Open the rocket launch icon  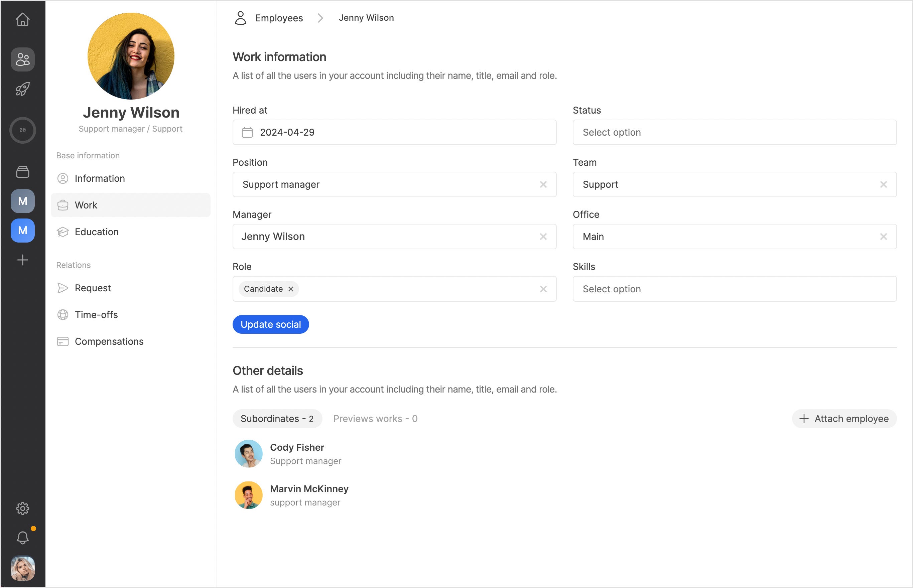[22, 89]
